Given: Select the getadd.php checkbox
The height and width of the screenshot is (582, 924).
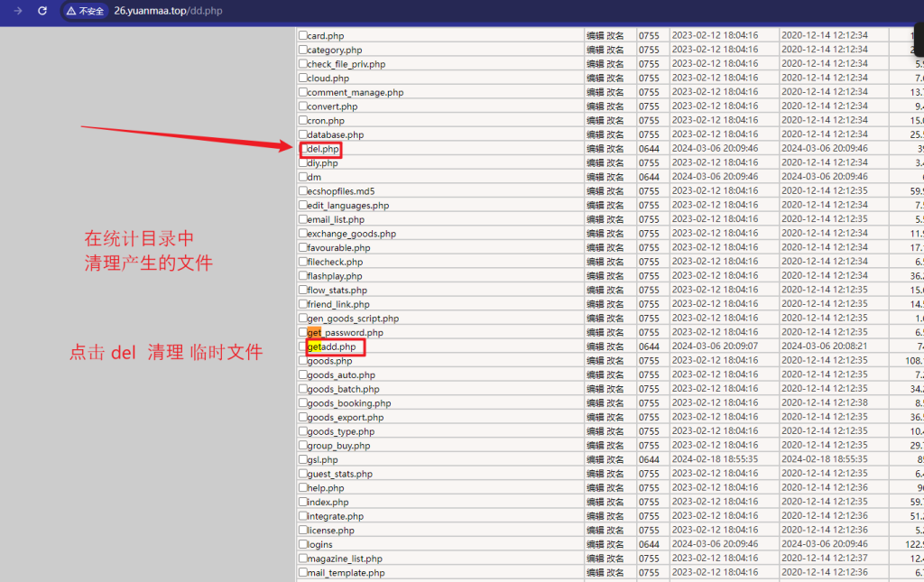Looking at the screenshot, I should [x=303, y=346].
